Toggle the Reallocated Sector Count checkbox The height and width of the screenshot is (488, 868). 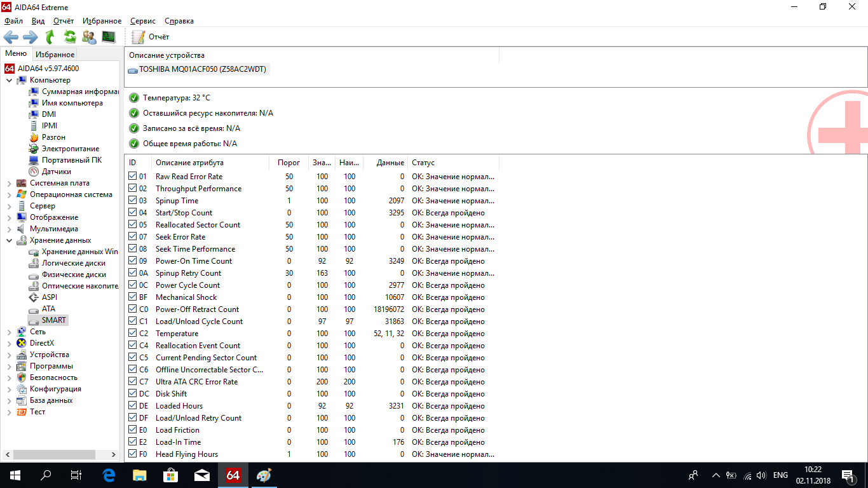(132, 224)
